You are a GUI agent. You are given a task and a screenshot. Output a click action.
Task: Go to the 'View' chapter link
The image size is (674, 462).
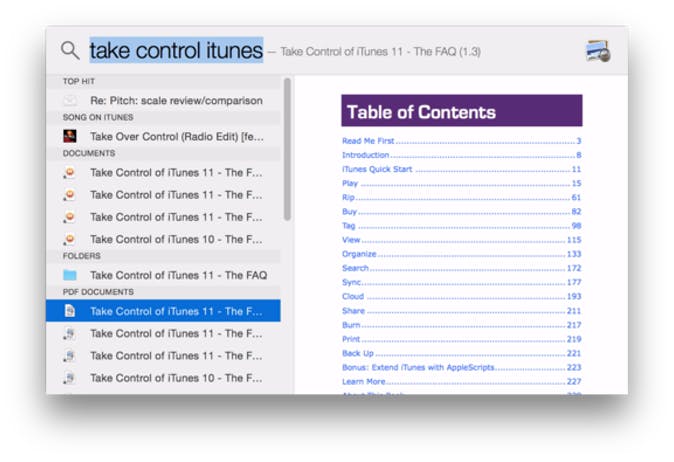461,240
